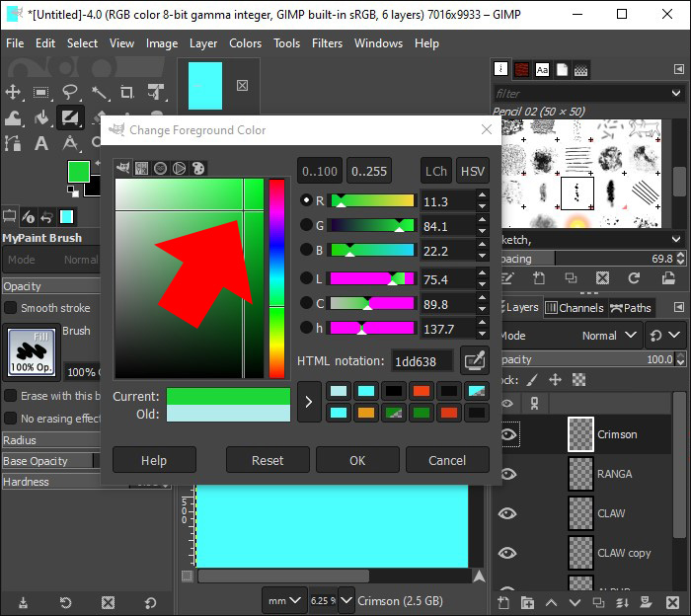Open the Watercolor color selector tab
The height and width of the screenshot is (616, 691).
pyautogui.click(x=160, y=169)
